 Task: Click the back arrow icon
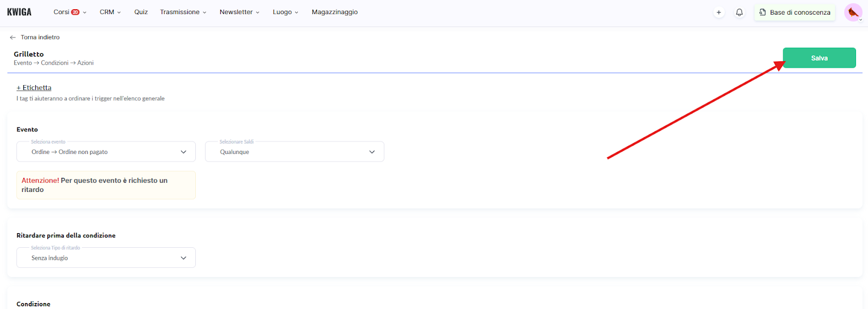coord(12,37)
